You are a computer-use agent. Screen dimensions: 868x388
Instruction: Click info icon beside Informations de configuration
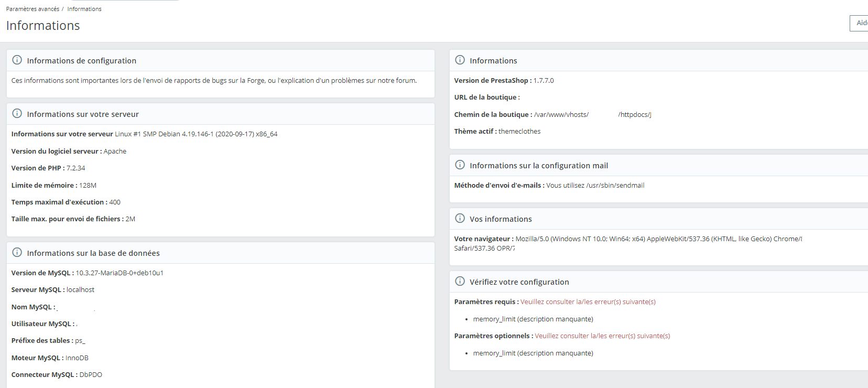click(x=17, y=60)
